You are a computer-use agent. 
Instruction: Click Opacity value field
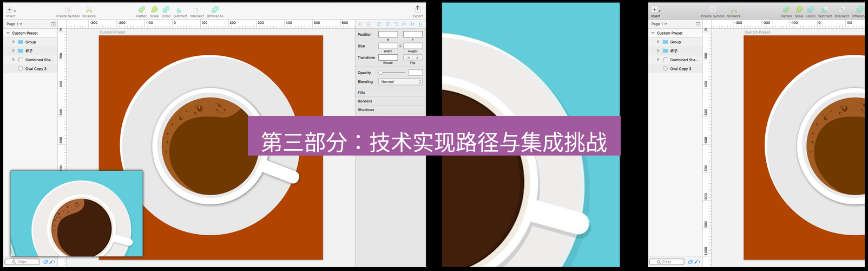click(416, 73)
